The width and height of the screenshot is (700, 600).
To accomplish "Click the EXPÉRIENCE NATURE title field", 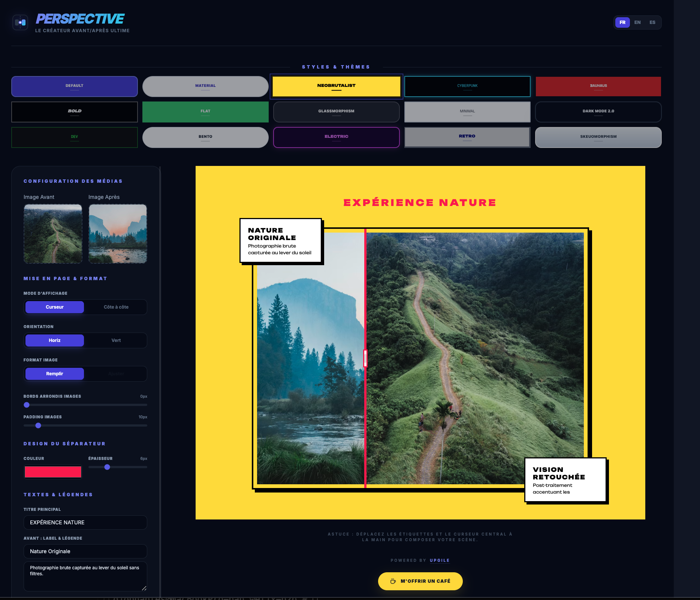I will (85, 522).
